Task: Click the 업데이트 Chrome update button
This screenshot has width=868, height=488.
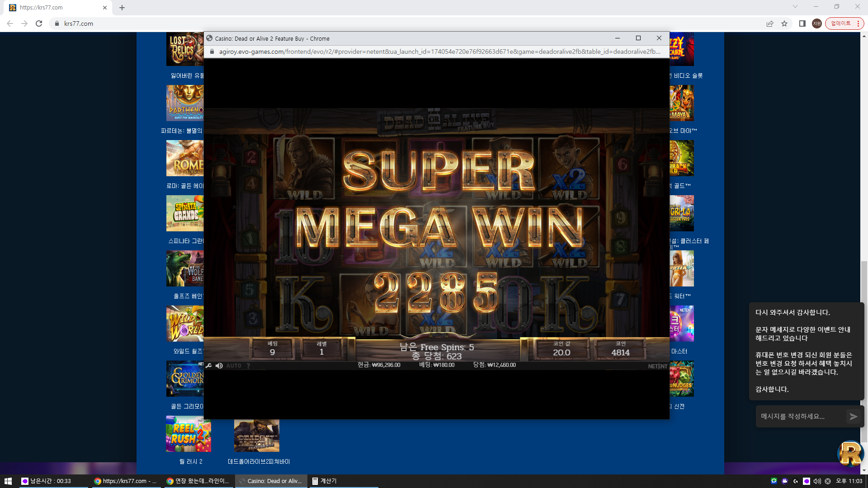Action: tap(844, 23)
